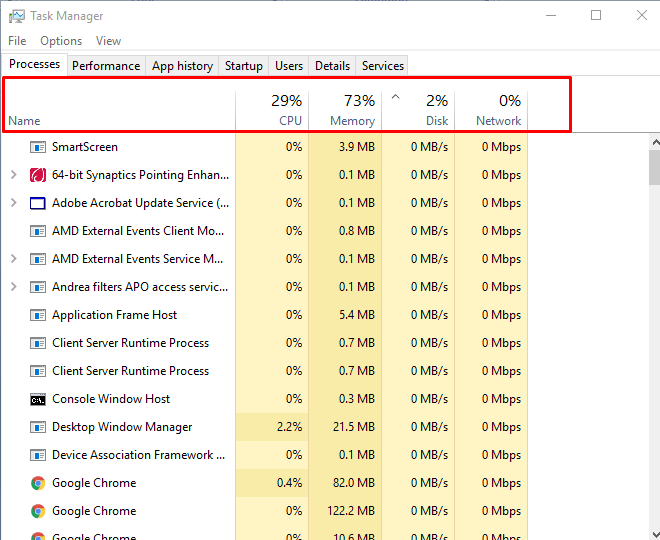The image size is (660, 540).
Task: Click the Desktop Window Manager icon
Action: coord(38,427)
